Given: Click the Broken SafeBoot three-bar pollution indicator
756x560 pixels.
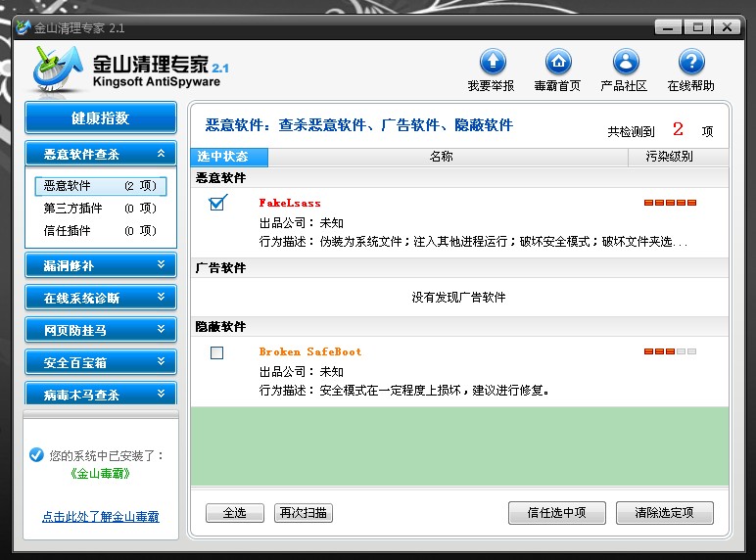Looking at the screenshot, I should [x=670, y=351].
